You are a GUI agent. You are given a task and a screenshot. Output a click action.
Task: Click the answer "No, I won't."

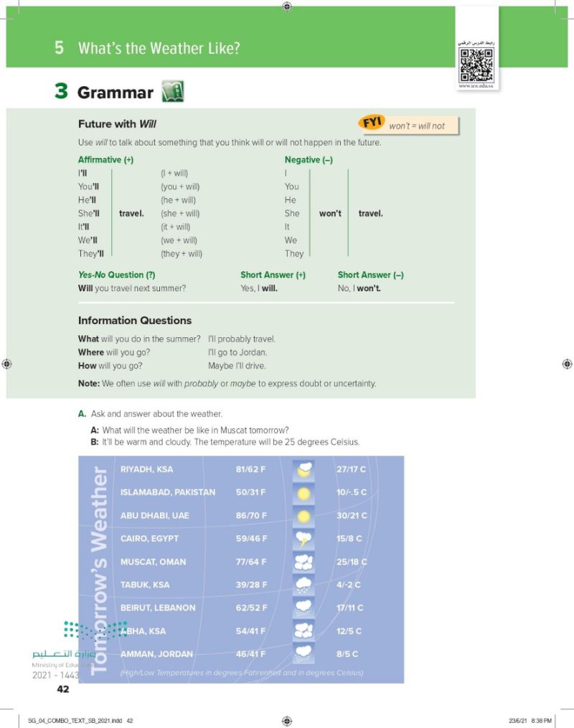coord(359,288)
